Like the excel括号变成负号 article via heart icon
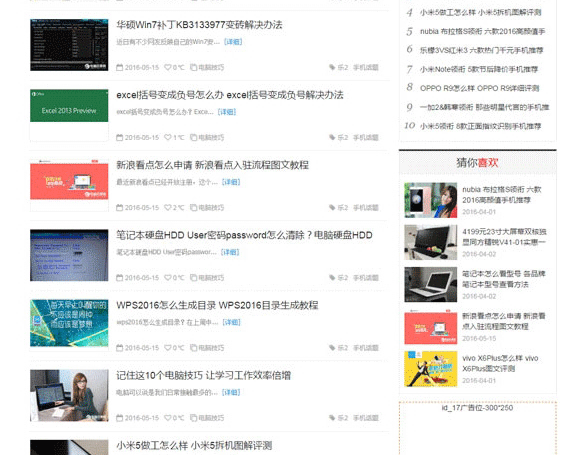 pos(168,137)
